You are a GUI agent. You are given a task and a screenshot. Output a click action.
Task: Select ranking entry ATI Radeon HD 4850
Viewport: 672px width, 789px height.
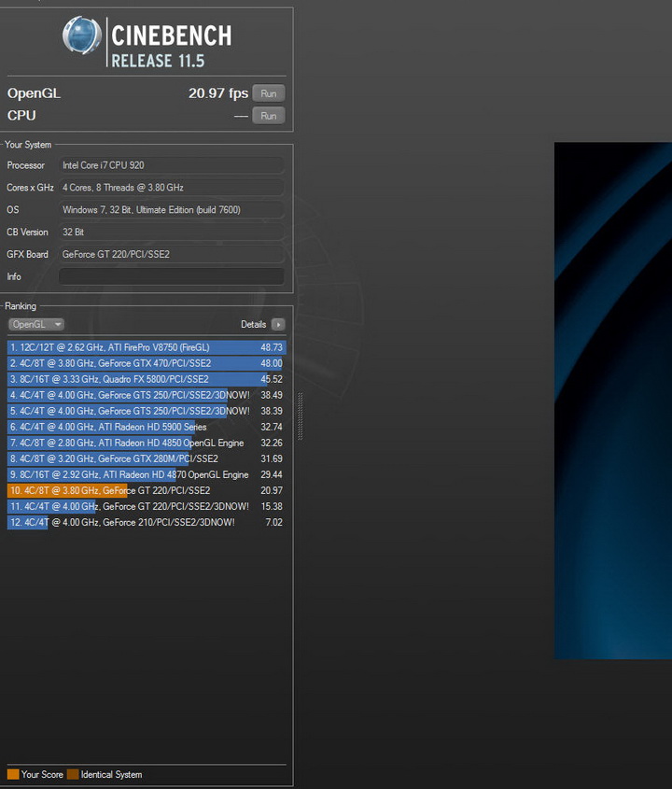[x=147, y=443]
